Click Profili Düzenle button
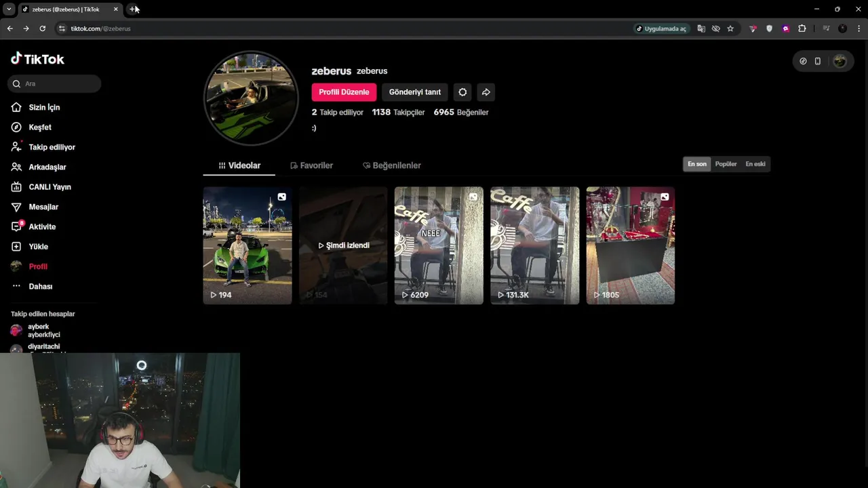 (x=344, y=92)
